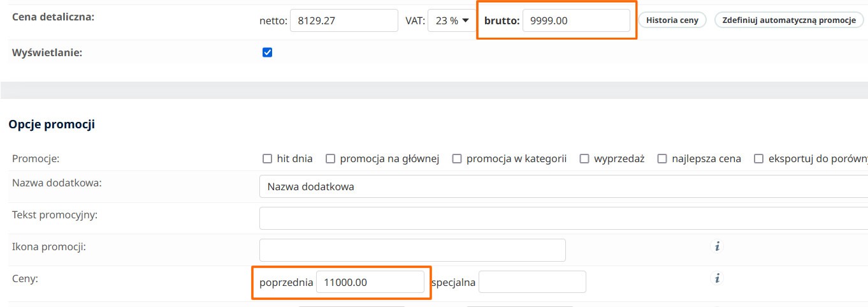Tick the promocja na głównej checkbox
The image size is (868, 307).
[x=330, y=159]
